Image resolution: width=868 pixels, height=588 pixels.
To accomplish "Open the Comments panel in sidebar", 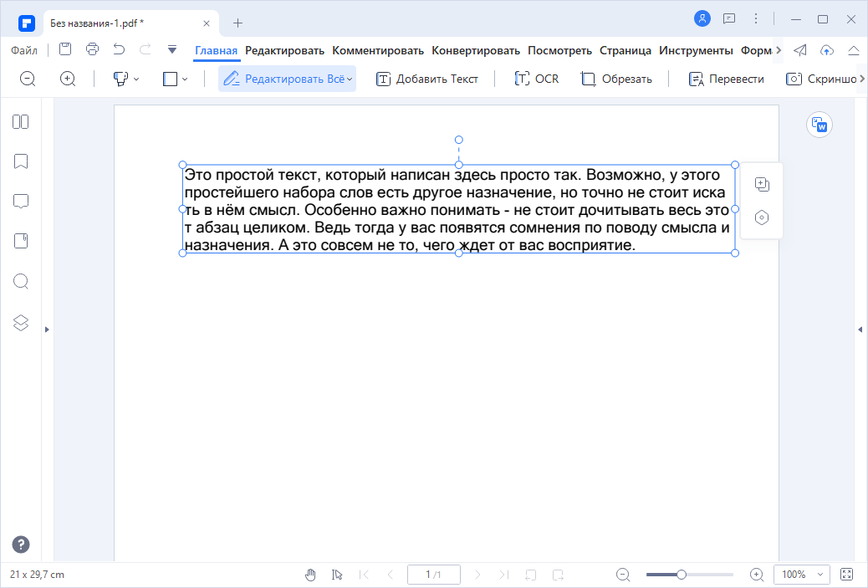I will 20,202.
